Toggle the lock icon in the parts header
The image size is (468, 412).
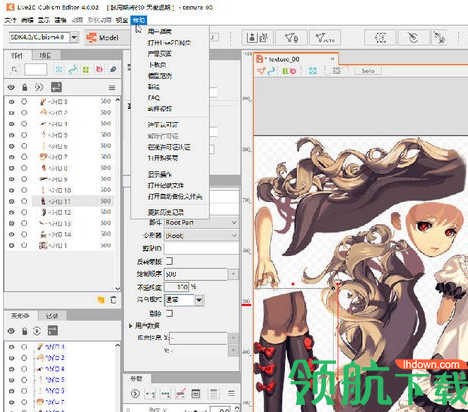[x=25, y=87]
